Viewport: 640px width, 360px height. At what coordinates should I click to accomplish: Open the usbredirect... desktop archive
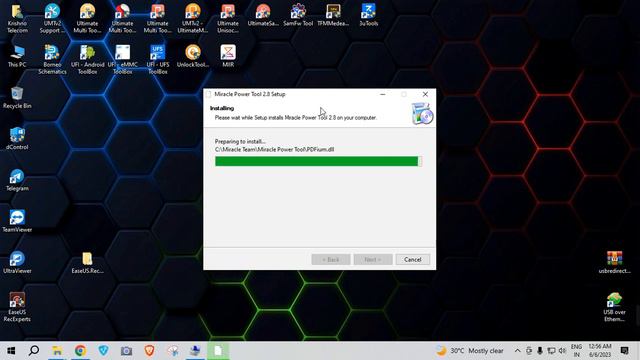coord(614,262)
